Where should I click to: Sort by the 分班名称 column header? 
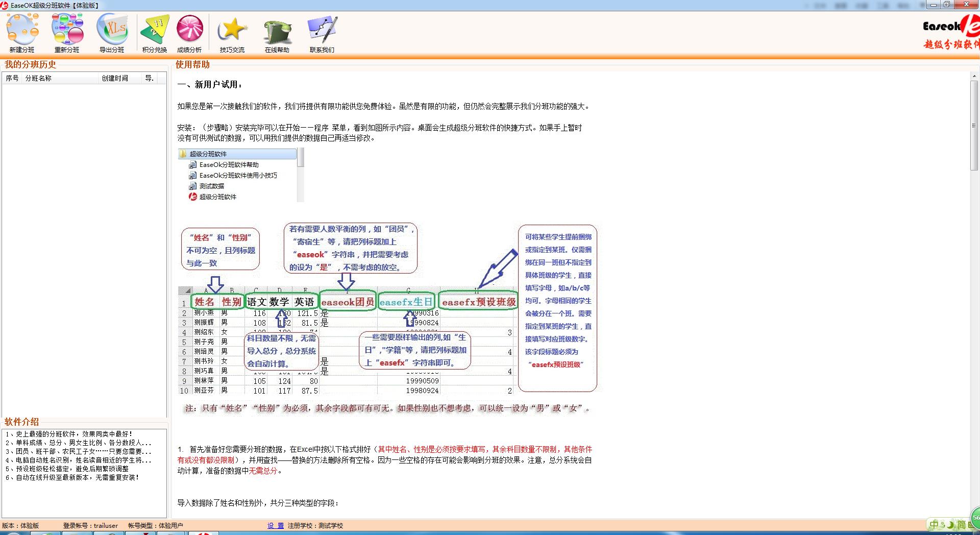tap(60, 78)
